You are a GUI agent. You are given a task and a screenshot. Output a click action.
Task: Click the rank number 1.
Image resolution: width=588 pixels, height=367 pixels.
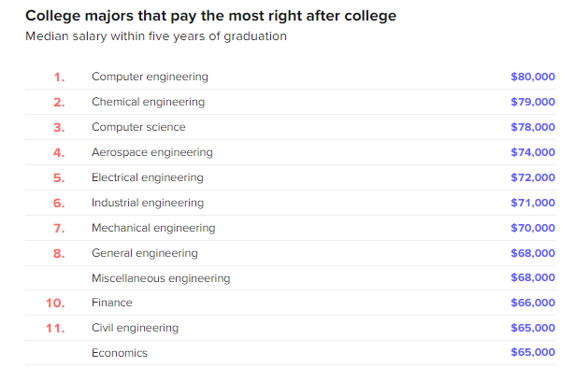(59, 78)
